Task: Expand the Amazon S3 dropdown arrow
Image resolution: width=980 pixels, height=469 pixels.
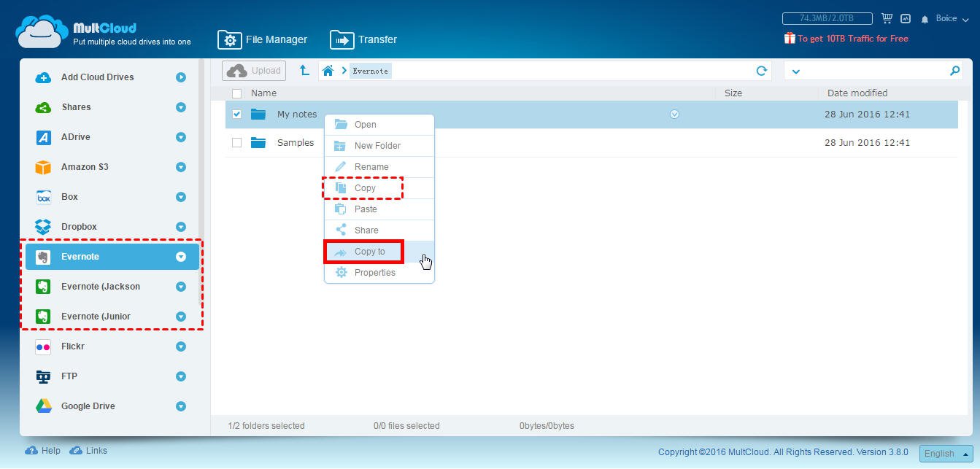Action: (x=181, y=167)
